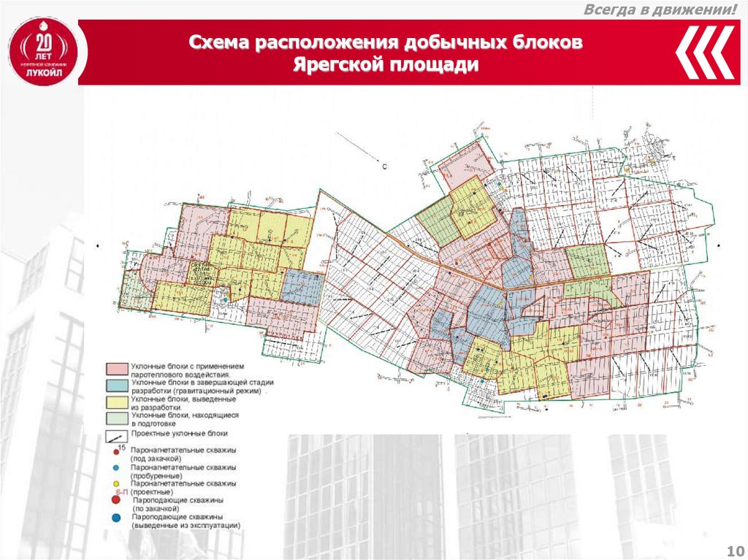
Task: Click the Lukoil 20 years logo
Action: (x=43, y=51)
